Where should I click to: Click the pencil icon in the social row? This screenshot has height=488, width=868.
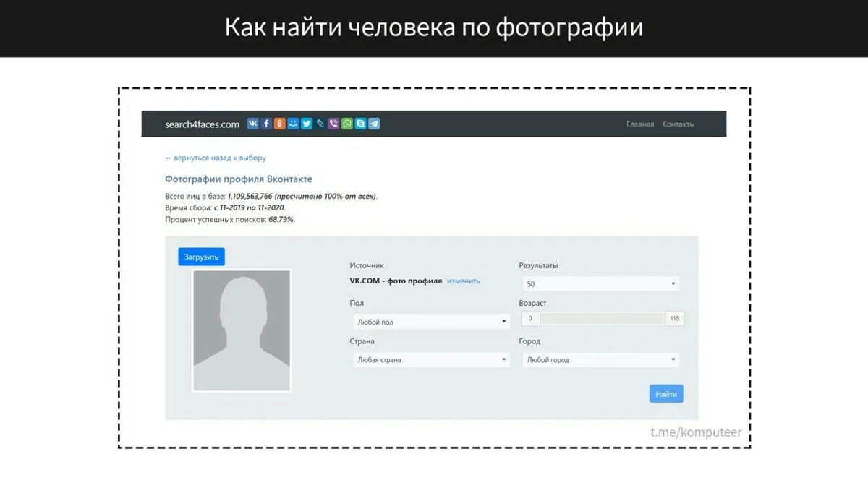click(320, 123)
